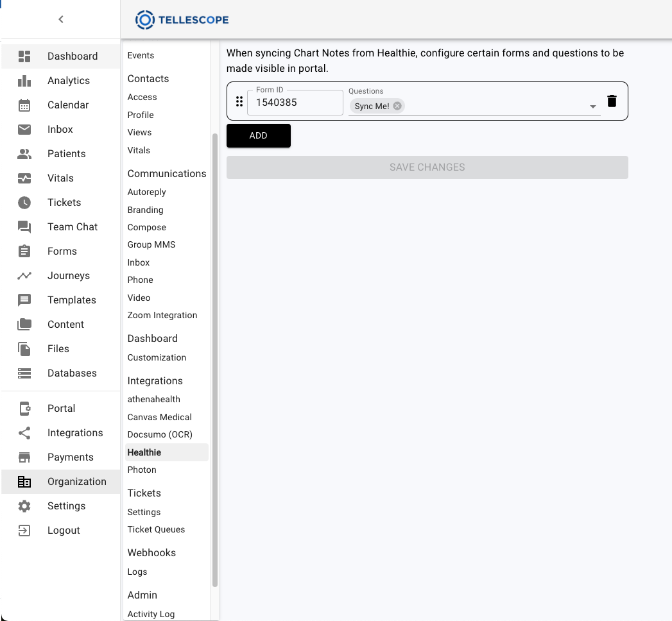This screenshot has height=621, width=672.
Task: Click the Tickets clock icon
Action: coord(24,203)
